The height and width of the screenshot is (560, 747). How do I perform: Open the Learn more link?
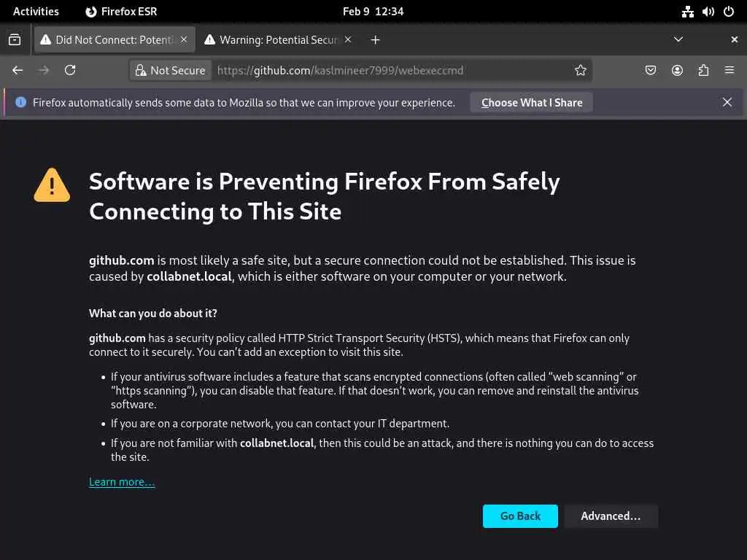tap(122, 482)
